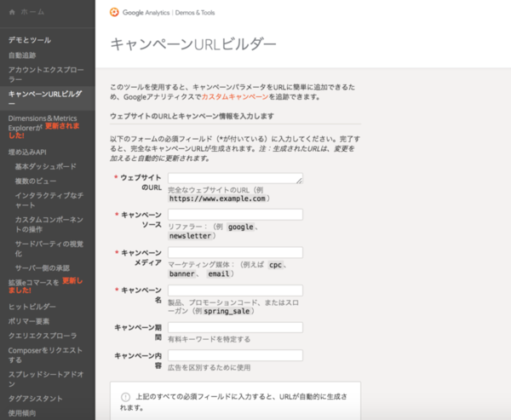Open Dimensions & Metrics Explorer sidebar item

coord(44,127)
